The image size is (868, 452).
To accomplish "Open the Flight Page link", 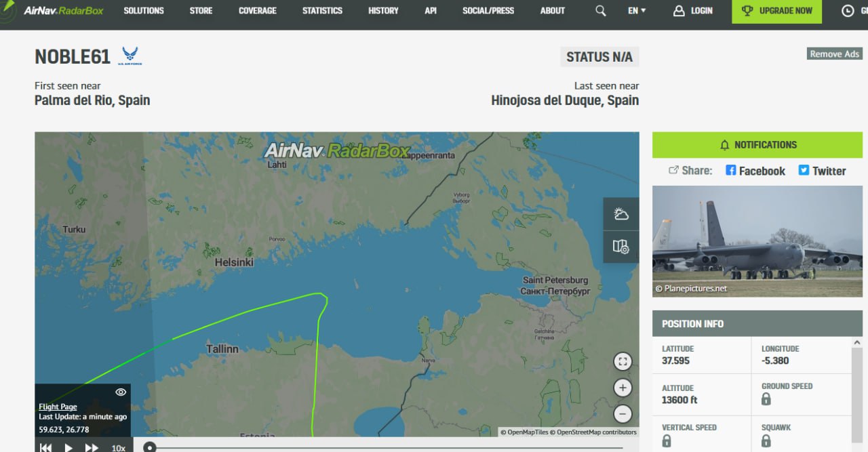I will point(58,407).
